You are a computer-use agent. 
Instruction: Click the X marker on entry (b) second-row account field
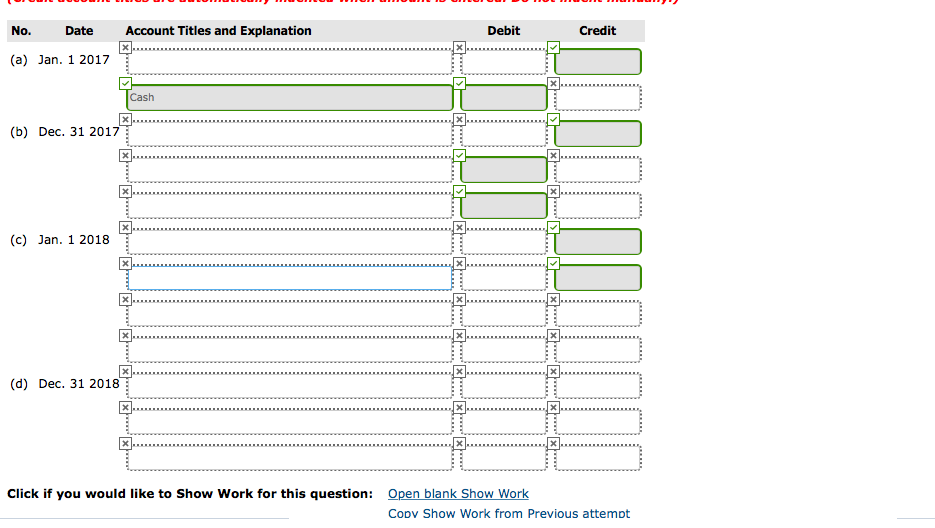125,156
